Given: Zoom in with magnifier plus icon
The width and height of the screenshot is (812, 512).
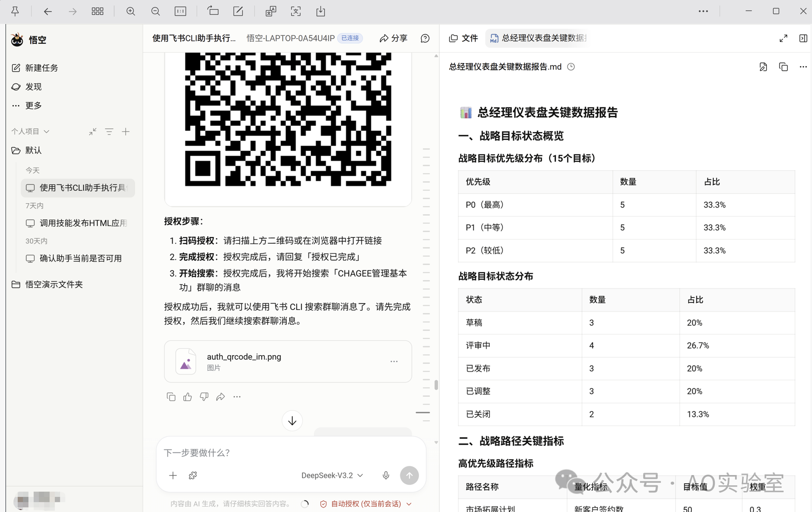Looking at the screenshot, I should [x=131, y=12].
